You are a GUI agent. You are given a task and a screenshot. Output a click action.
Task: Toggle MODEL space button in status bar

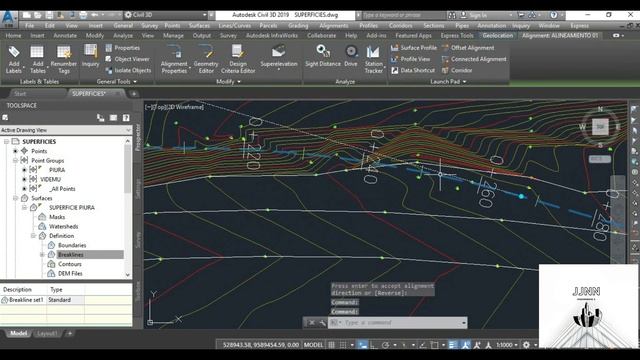pos(313,345)
